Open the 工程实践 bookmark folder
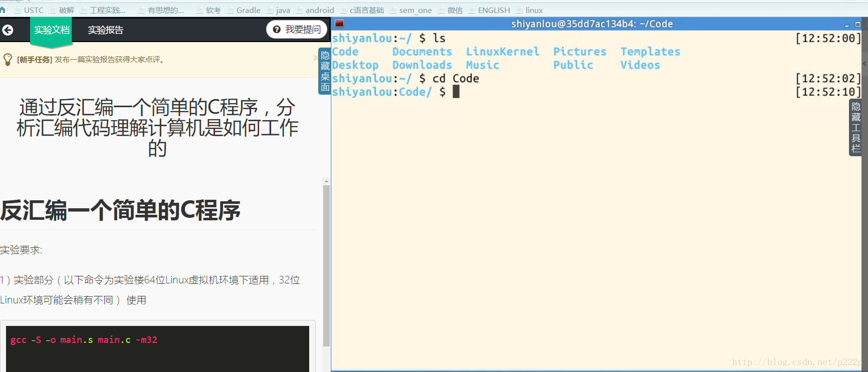 [x=103, y=10]
